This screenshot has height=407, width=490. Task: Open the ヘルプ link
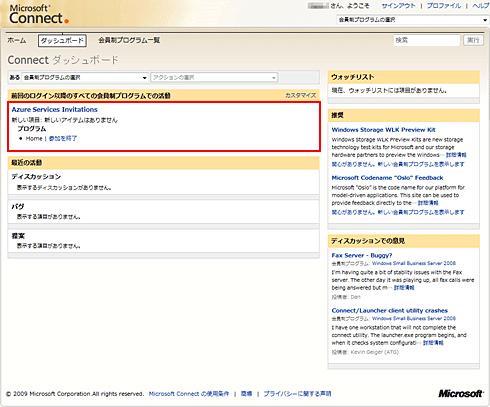tap(481, 6)
